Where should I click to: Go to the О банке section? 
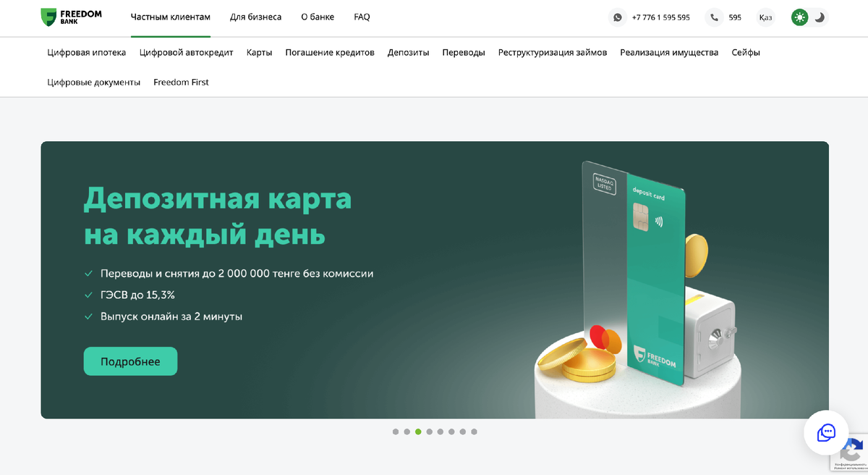pyautogui.click(x=318, y=17)
